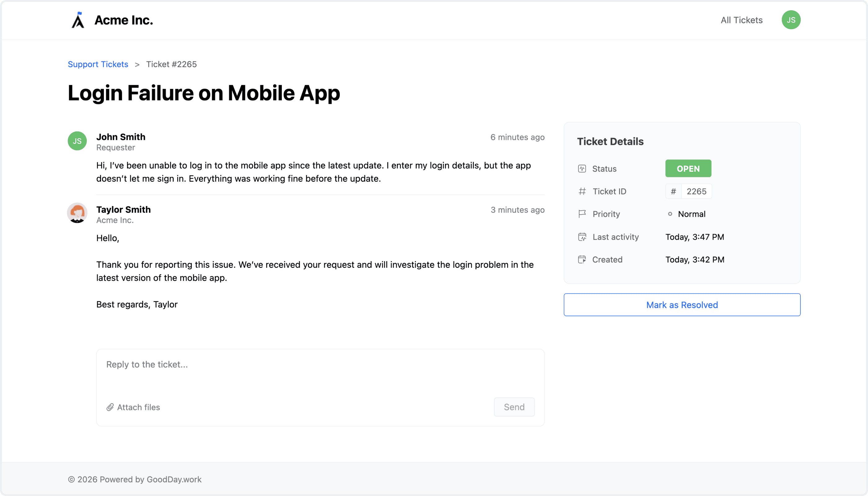This screenshot has height=496, width=868.
Task: Click the Last activity label
Action: point(615,237)
